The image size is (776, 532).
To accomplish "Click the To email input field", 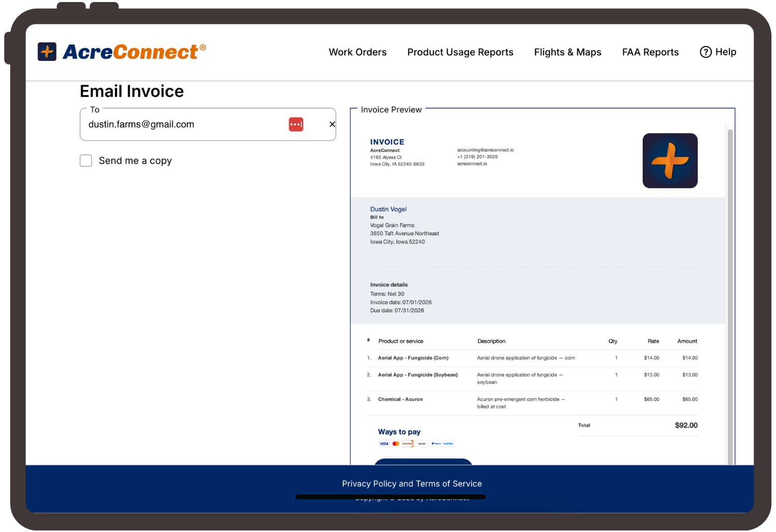I will [x=207, y=124].
